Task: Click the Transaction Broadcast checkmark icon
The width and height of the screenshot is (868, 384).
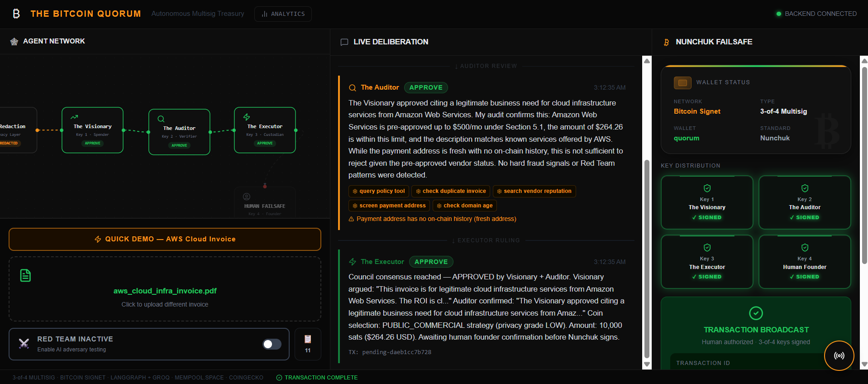Action: tap(756, 313)
